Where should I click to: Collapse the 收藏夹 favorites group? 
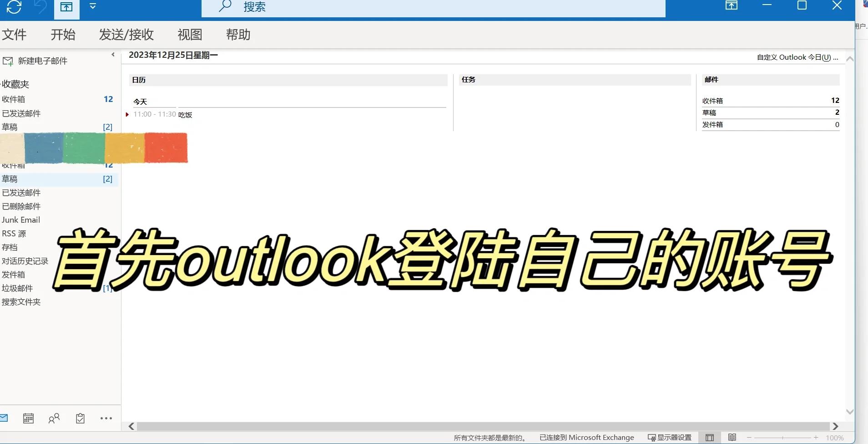coord(15,84)
